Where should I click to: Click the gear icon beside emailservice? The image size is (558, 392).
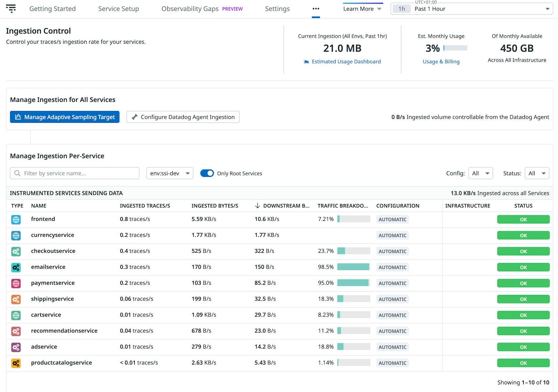point(16,267)
